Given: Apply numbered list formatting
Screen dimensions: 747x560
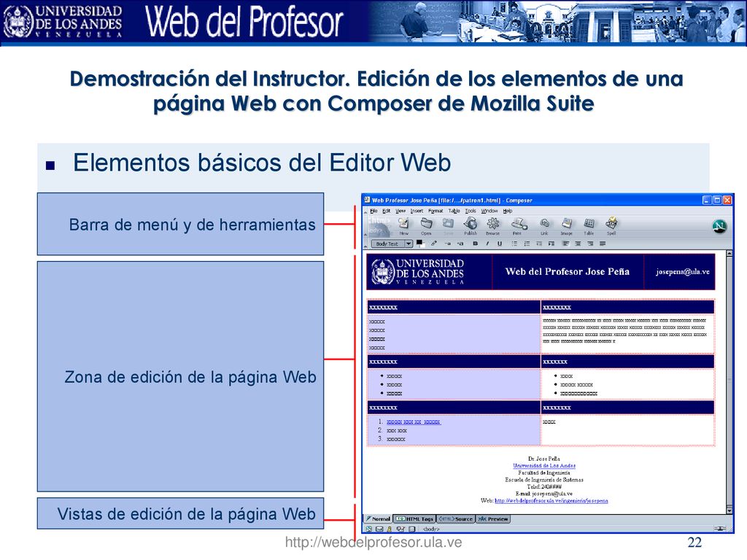Looking at the screenshot, I should pyautogui.click(x=527, y=244).
